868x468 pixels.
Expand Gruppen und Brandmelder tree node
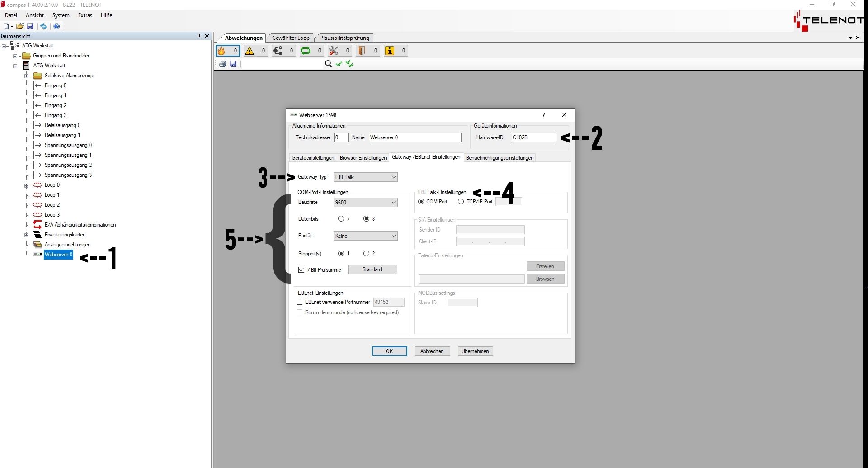(x=15, y=56)
